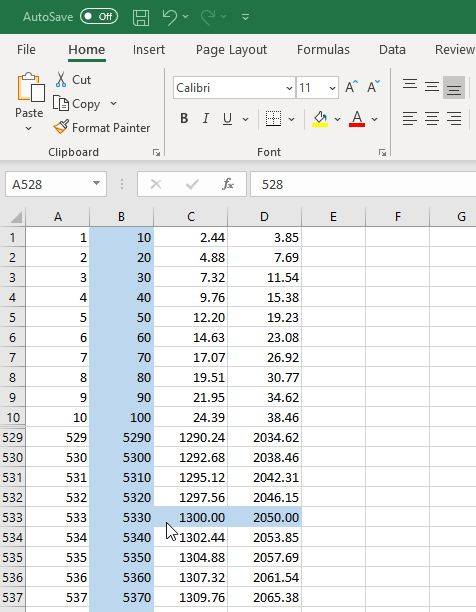Open the Calibri font name dropdown
This screenshot has width=476, height=612.
point(289,88)
